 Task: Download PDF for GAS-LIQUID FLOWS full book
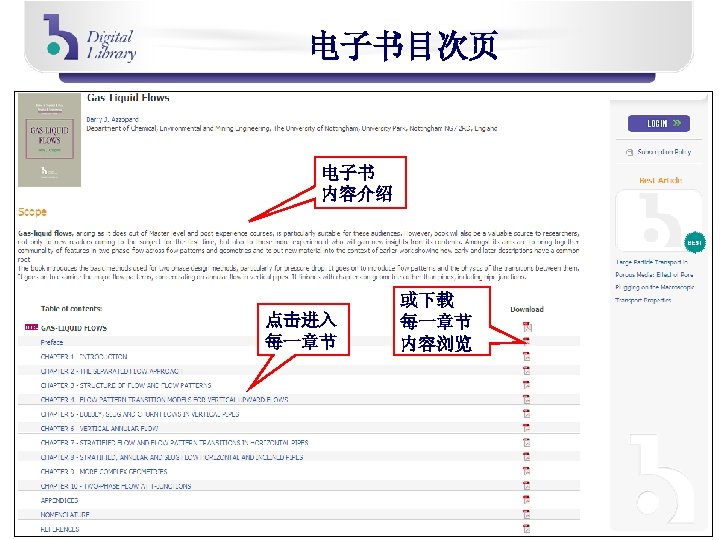(527, 327)
